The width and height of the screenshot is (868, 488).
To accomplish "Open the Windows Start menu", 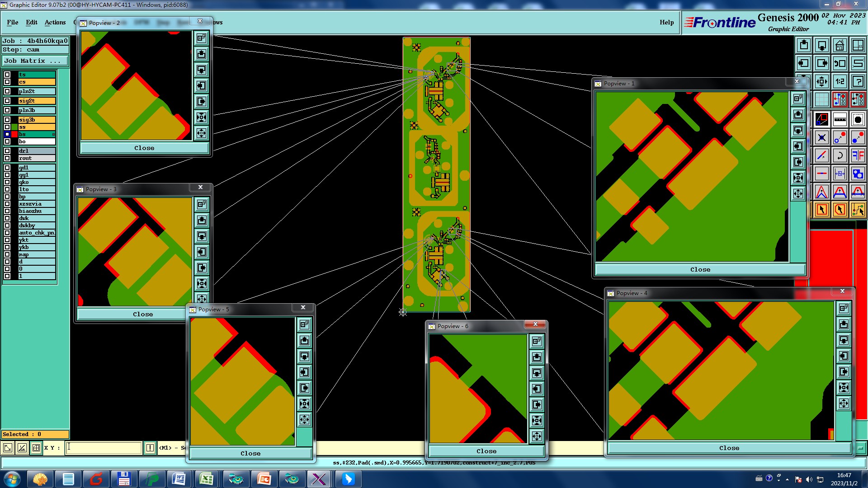I will pyautogui.click(x=12, y=479).
